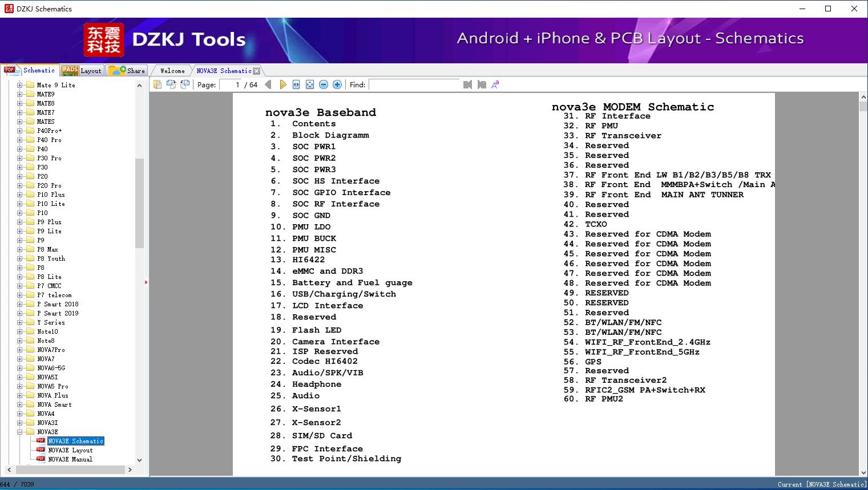
Task: Go to the next page arrow
Action: 283,84
